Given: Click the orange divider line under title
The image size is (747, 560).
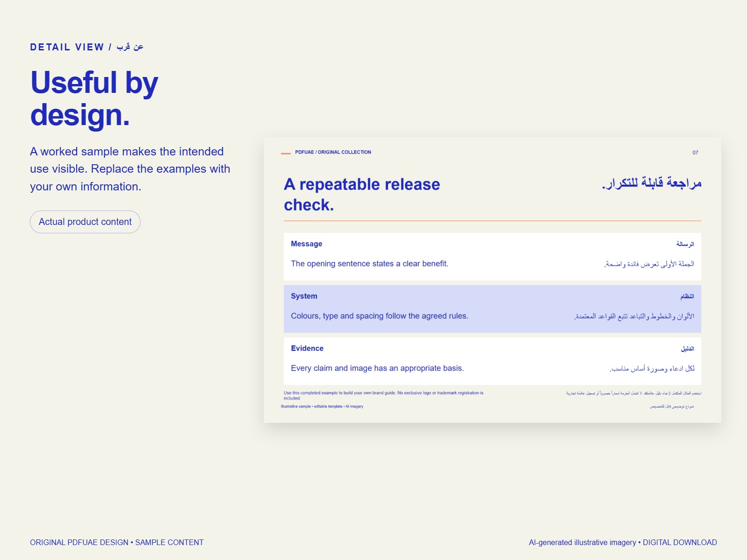Looking at the screenshot, I should [x=493, y=221].
